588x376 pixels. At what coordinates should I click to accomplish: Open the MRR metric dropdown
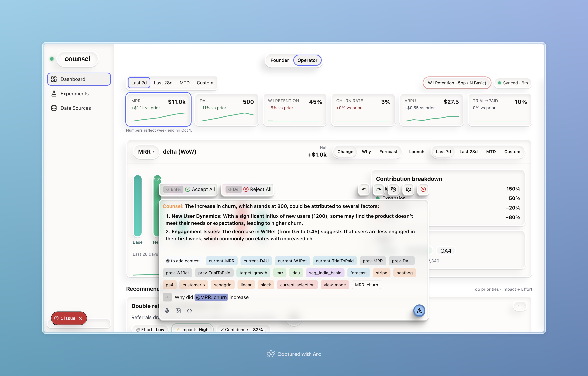coord(146,152)
